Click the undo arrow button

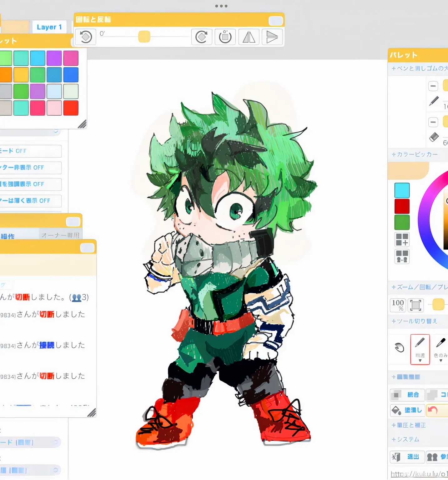[437, 410]
